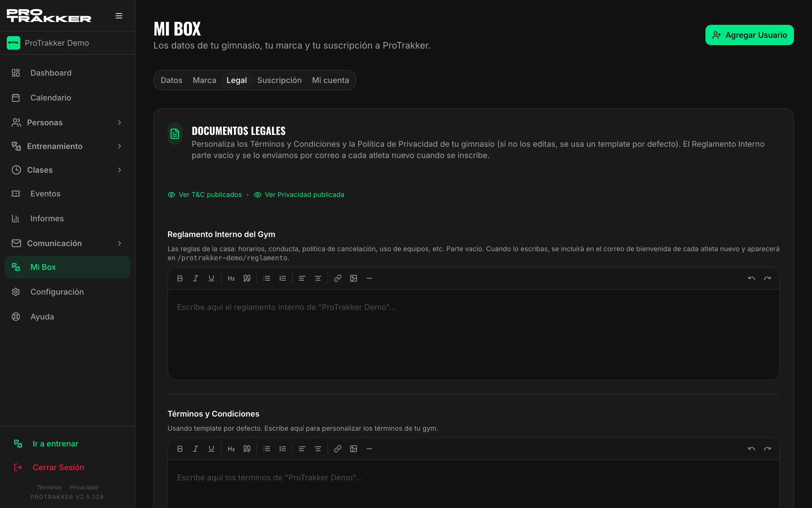Screen dimensions: 812x508
Task: Underline text in the Reglamento Interno editor
Action: pos(211,278)
